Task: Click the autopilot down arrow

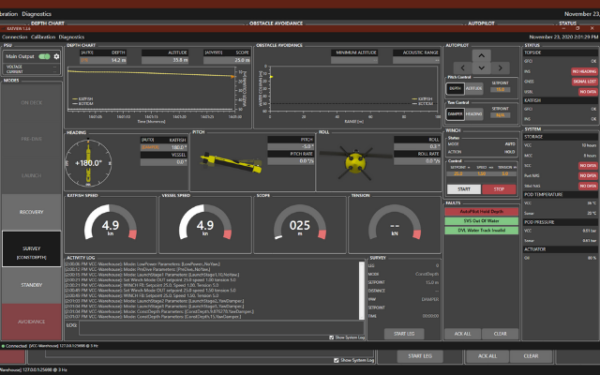Action: pos(481,68)
